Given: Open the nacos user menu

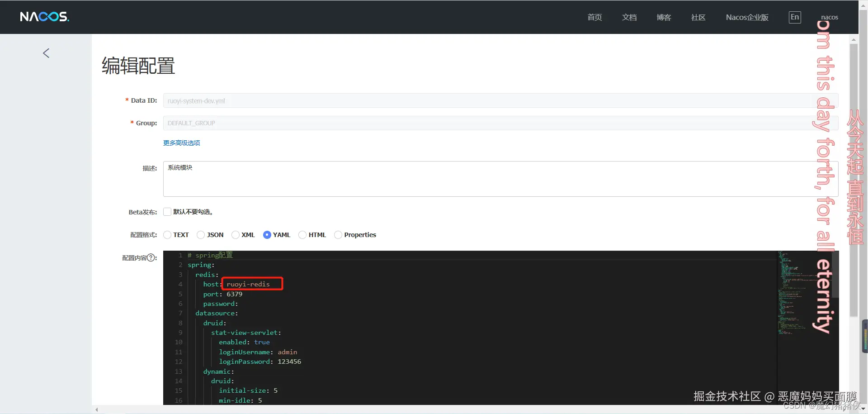Looking at the screenshot, I should click(x=830, y=17).
